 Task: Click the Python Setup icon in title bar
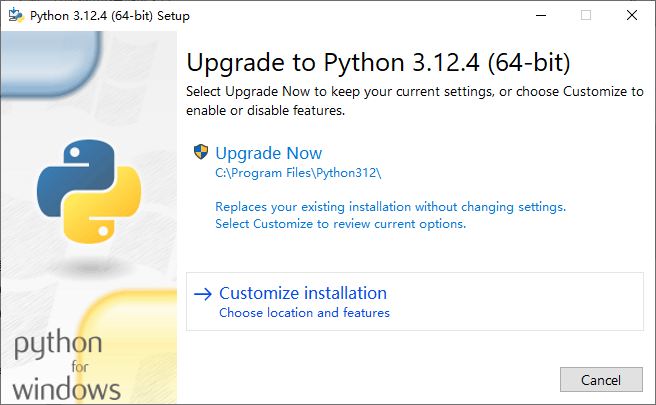click(x=15, y=16)
